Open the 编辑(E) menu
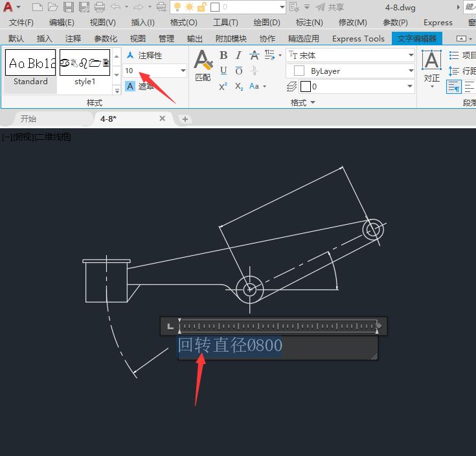The width and height of the screenshot is (476, 456). pos(62,23)
